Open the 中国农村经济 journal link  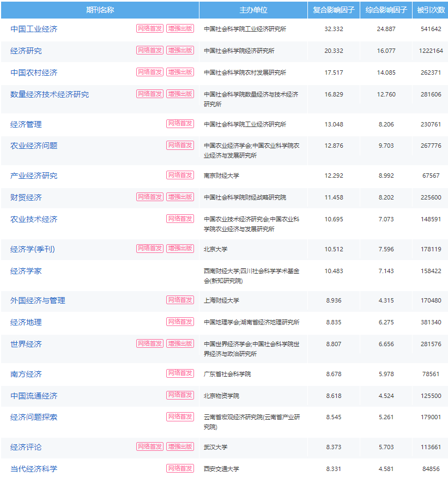(34, 73)
